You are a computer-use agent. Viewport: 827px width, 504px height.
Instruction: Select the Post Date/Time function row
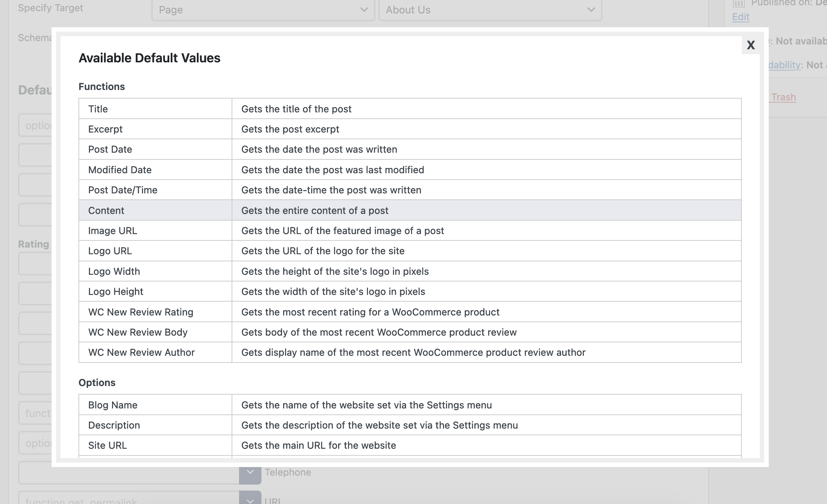pos(410,190)
